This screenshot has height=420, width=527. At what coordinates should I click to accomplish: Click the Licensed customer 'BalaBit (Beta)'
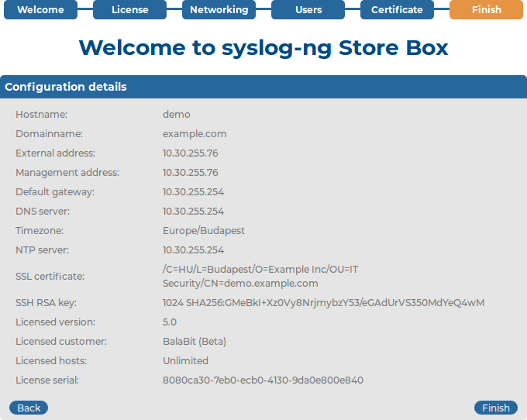tap(195, 342)
